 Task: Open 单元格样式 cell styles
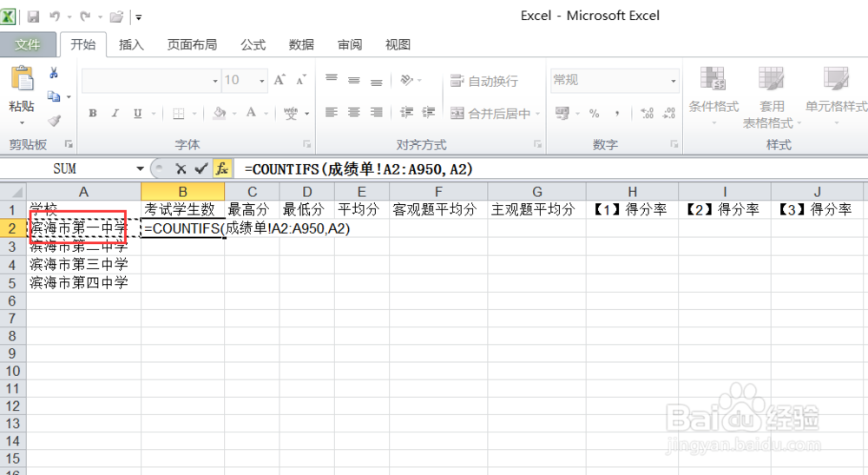click(x=836, y=96)
